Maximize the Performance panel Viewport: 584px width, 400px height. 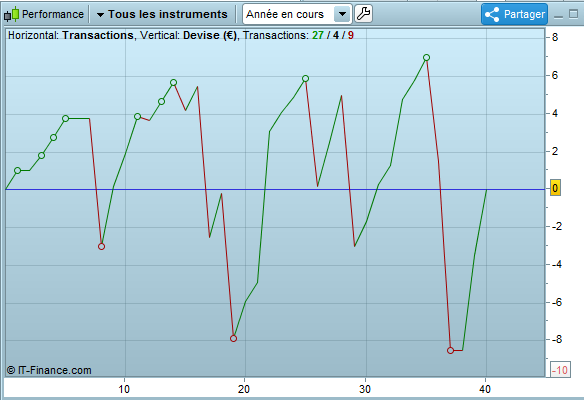click(574, 14)
